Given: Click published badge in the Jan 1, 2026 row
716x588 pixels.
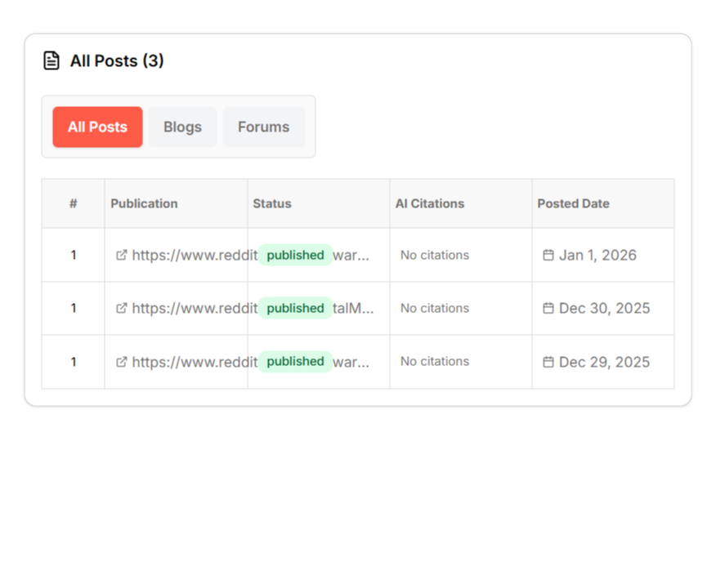Looking at the screenshot, I should coord(295,255).
